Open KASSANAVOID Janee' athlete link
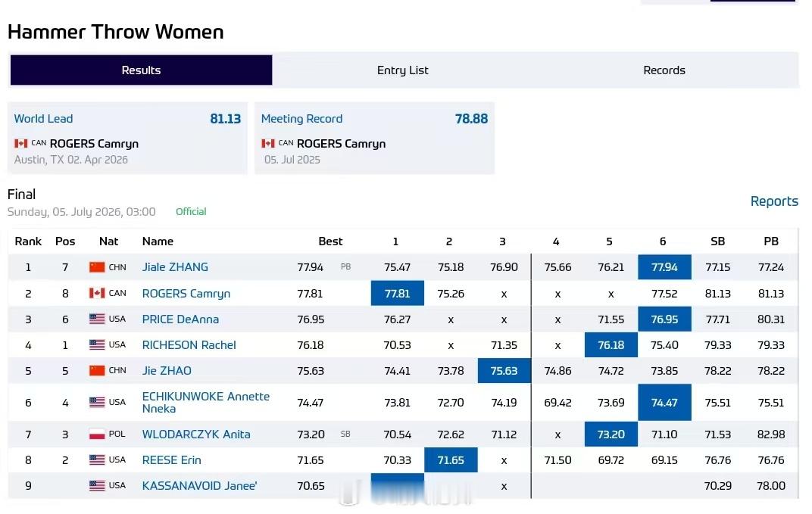812x514 pixels. coord(199,485)
